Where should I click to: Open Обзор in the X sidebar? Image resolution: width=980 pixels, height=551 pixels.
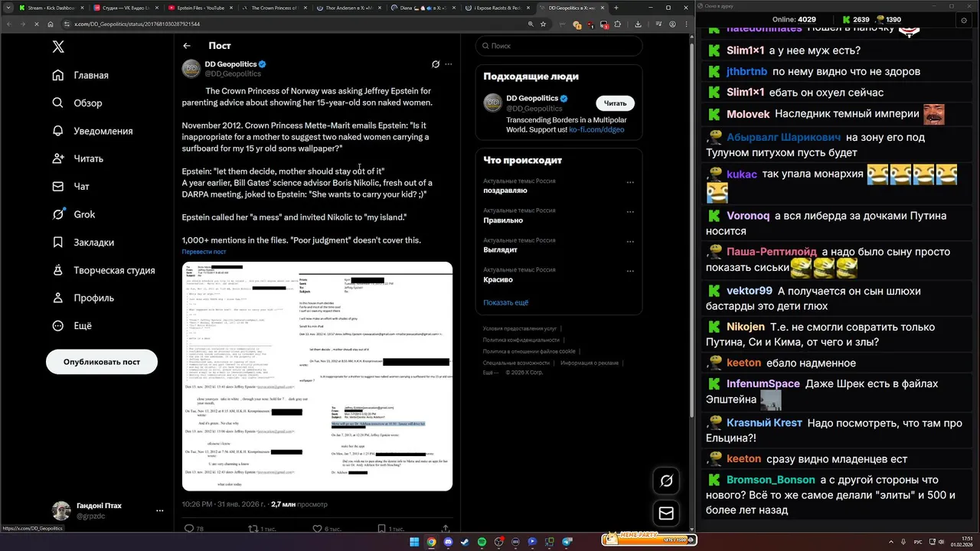[x=79, y=103]
